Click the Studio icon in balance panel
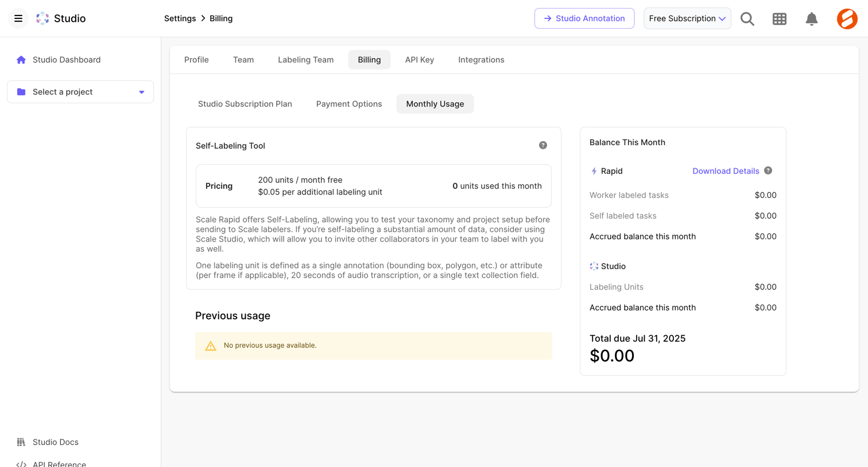 point(594,266)
